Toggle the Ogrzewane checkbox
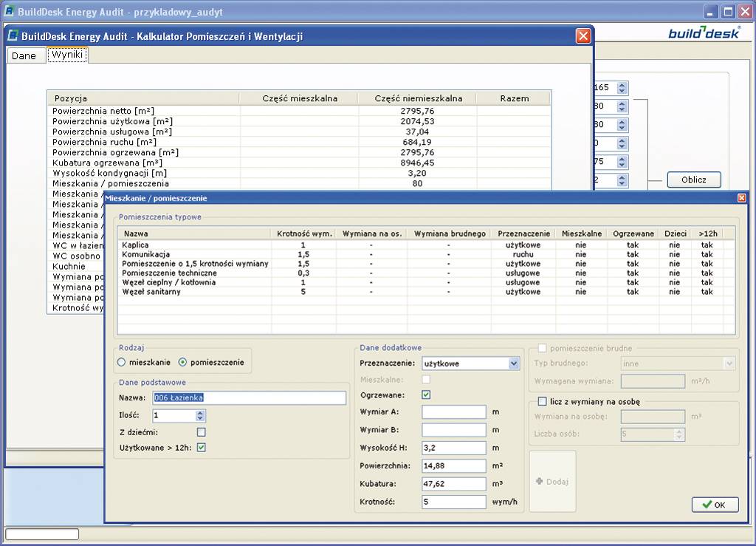The image size is (756, 546). point(426,395)
